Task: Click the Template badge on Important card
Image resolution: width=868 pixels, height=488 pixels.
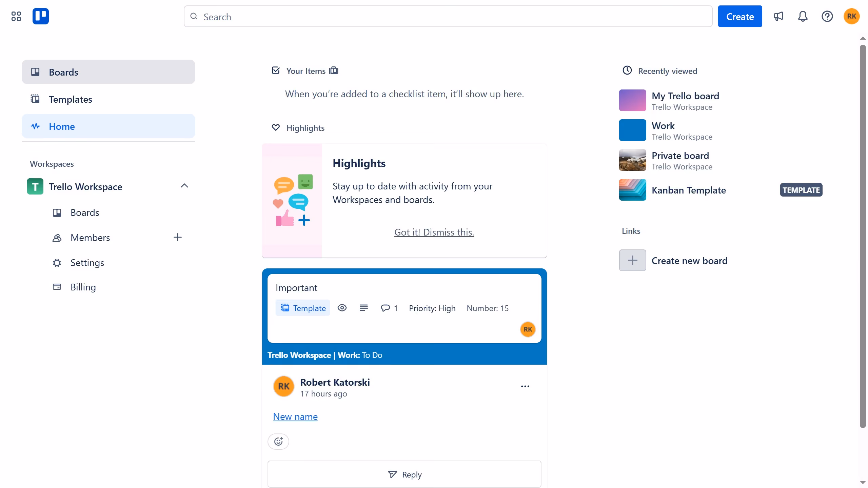Action: pyautogui.click(x=302, y=308)
